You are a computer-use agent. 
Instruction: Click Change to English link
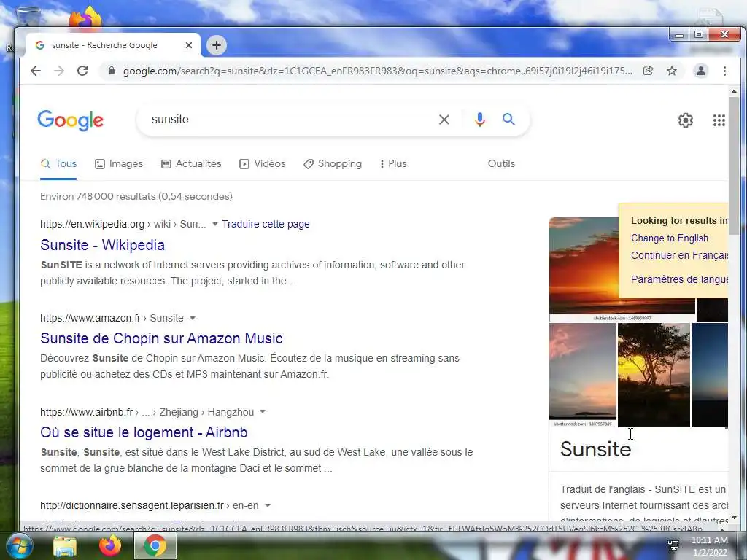coord(670,238)
